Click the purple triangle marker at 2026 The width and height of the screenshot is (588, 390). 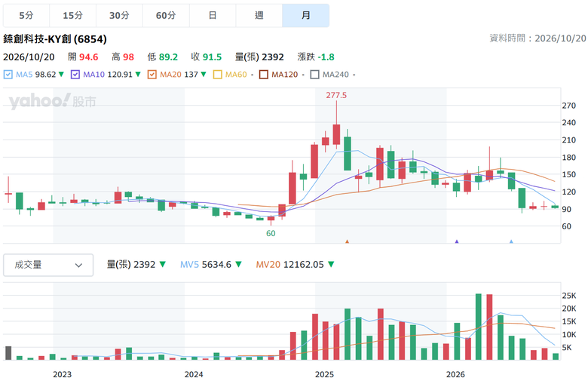(x=457, y=241)
